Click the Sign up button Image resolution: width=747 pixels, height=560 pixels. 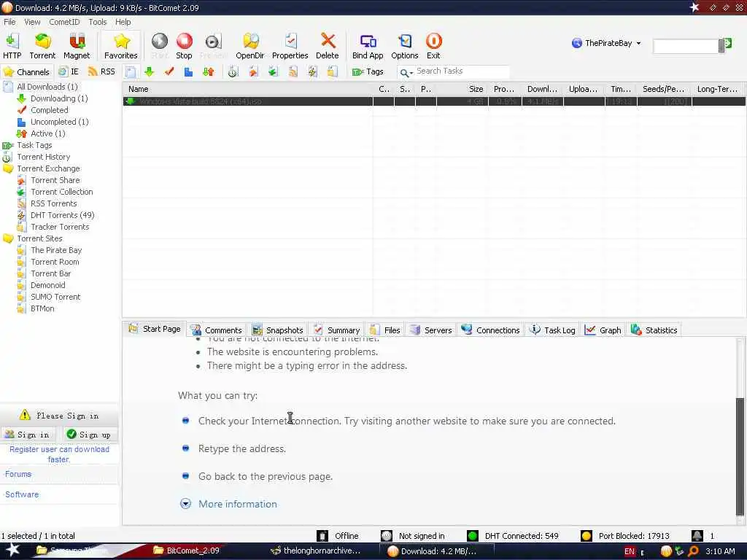(x=90, y=435)
